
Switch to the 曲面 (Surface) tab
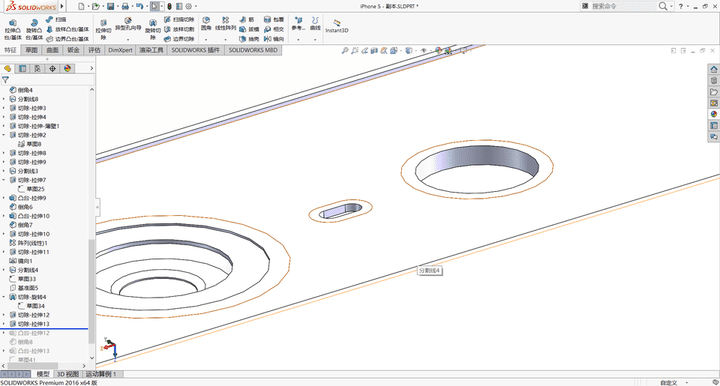tap(52, 50)
